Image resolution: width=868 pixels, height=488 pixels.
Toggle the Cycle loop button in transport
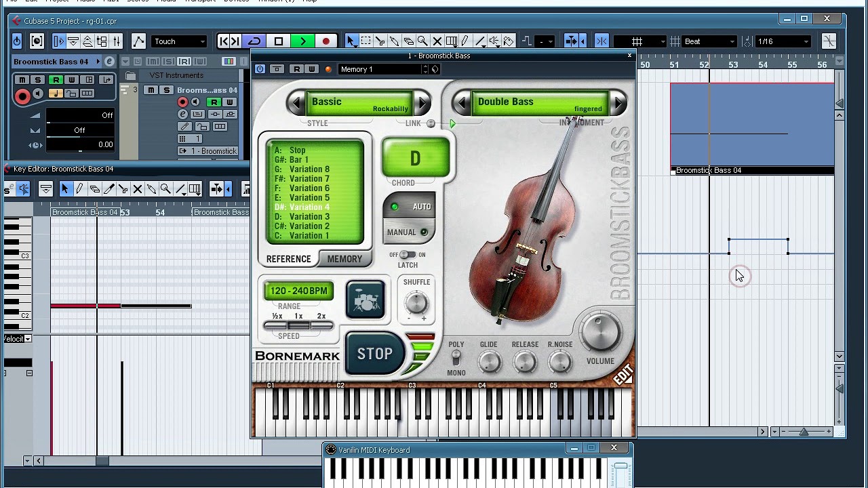[x=254, y=41]
